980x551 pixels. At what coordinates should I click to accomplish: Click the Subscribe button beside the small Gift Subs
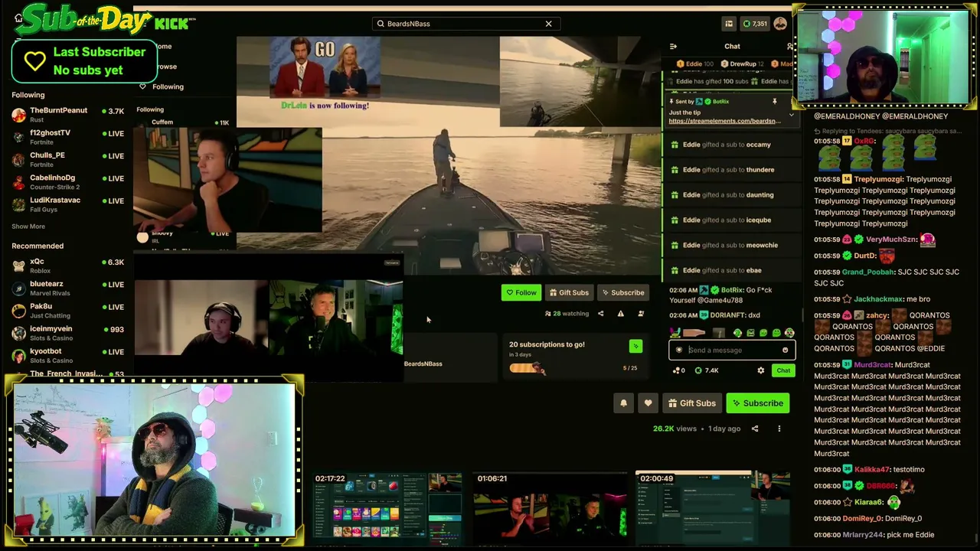point(622,292)
